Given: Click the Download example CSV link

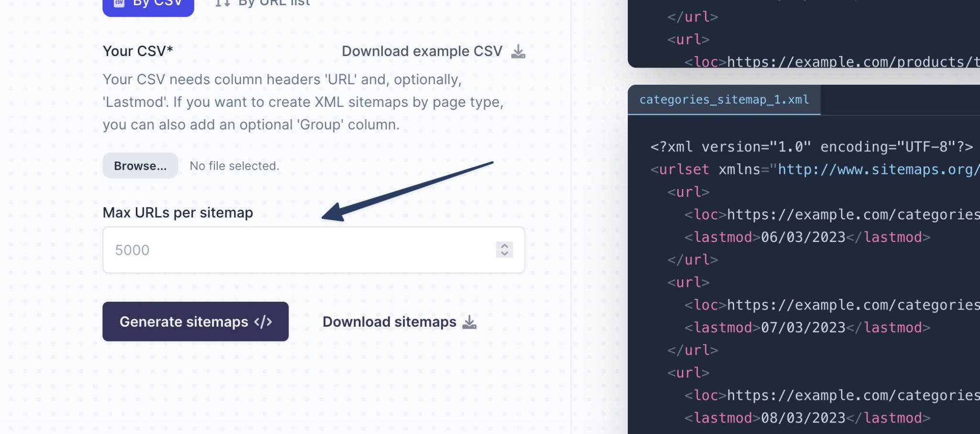Looking at the screenshot, I should (x=422, y=51).
